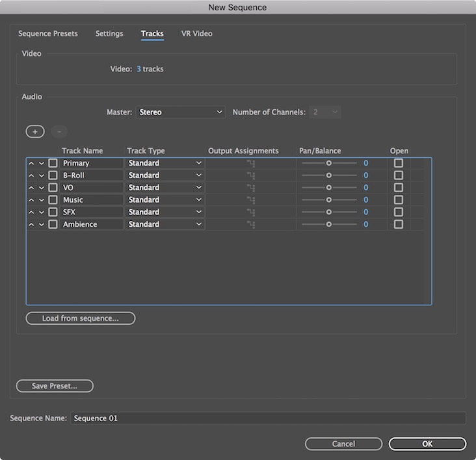
Task: Select the Ambience track row checkbox
Action: [53, 224]
